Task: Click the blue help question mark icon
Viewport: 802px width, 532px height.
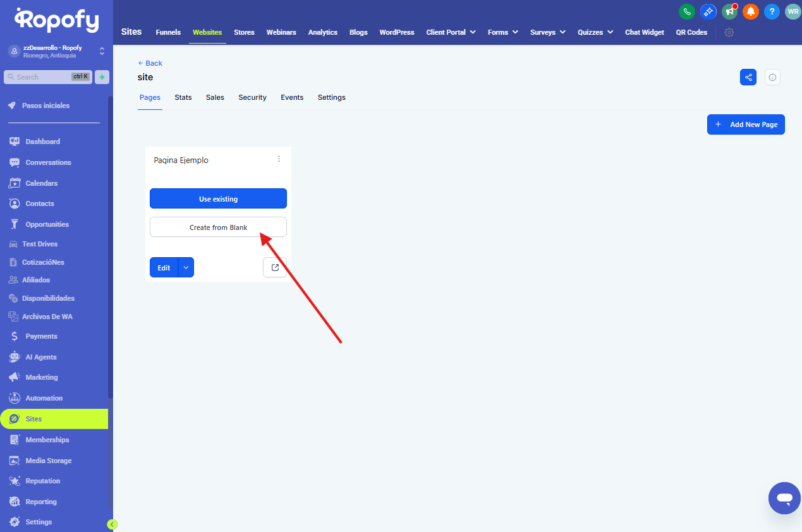Action: click(771, 11)
